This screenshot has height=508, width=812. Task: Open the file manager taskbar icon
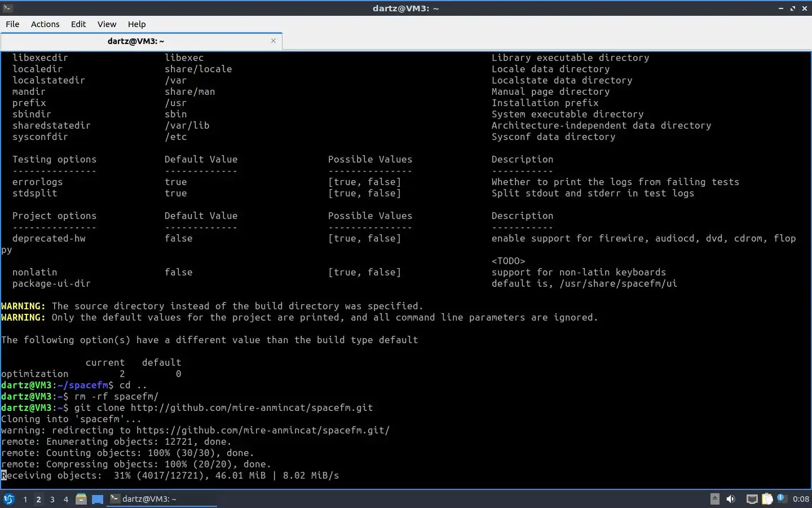[81, 499]
